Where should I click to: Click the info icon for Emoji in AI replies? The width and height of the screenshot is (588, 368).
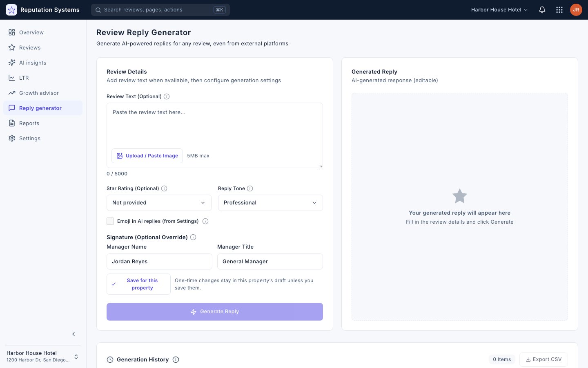point(205,221)
